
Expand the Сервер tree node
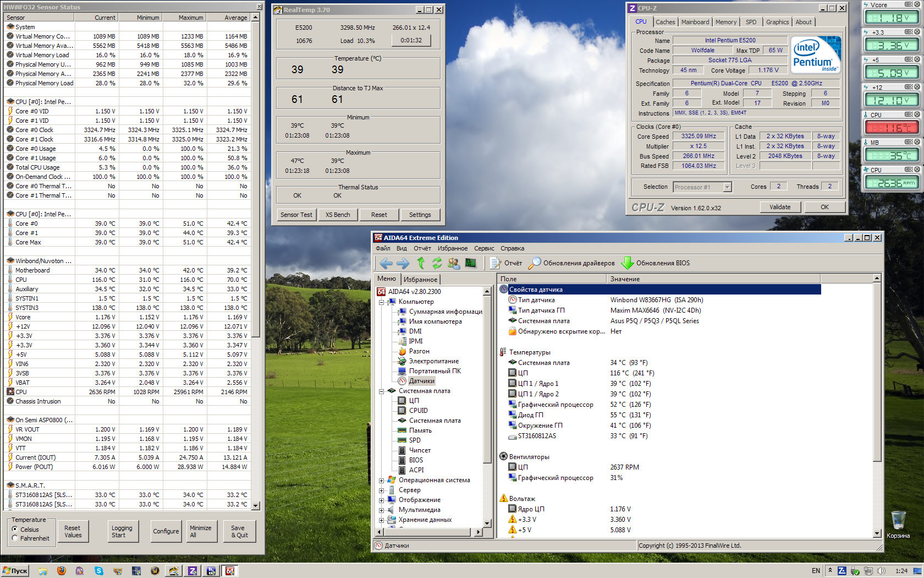tap(381, 490)
